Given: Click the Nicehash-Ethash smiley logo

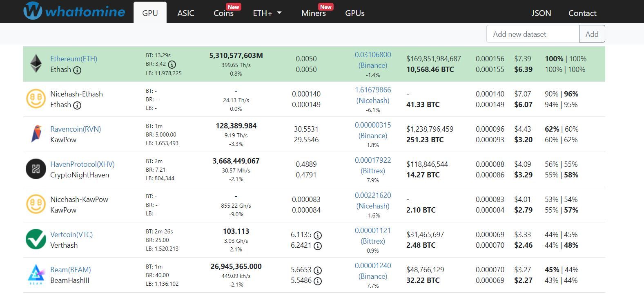Looking at the screenshot, I should (36, 99).
